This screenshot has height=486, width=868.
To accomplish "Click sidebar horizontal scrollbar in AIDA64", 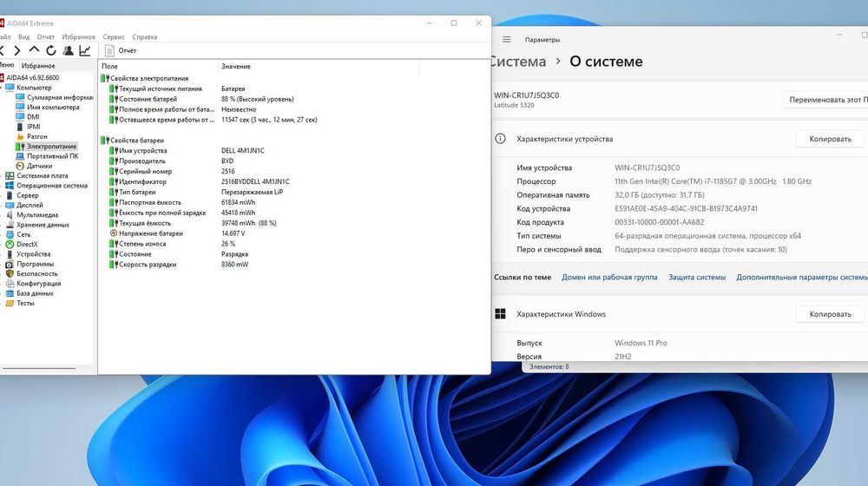I will [39, 368].
